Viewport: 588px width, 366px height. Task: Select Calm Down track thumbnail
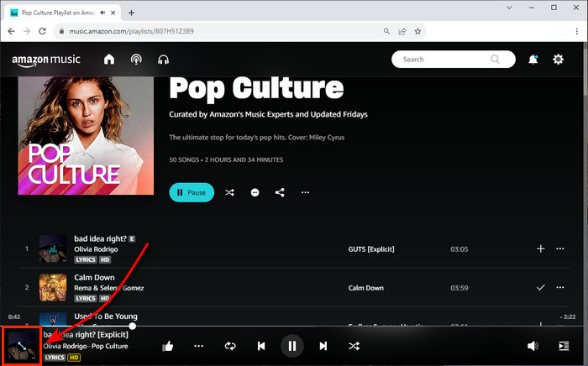(53, 287)
